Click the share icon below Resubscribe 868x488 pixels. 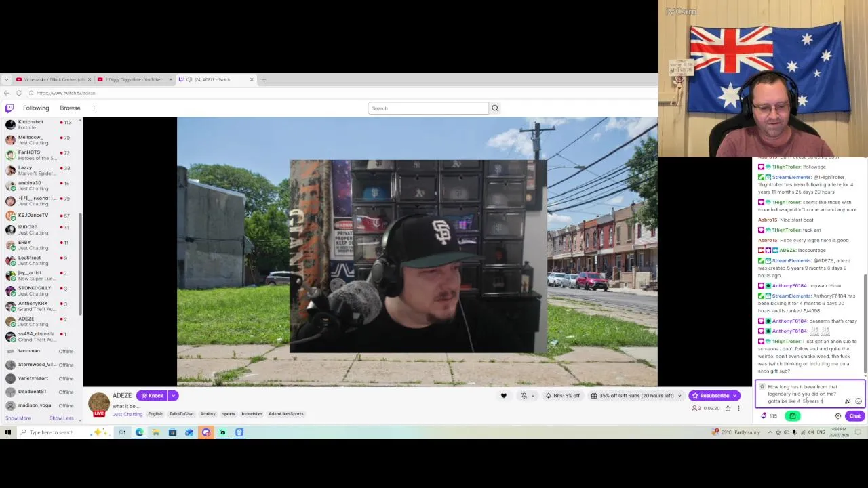[x=728, y=408]
